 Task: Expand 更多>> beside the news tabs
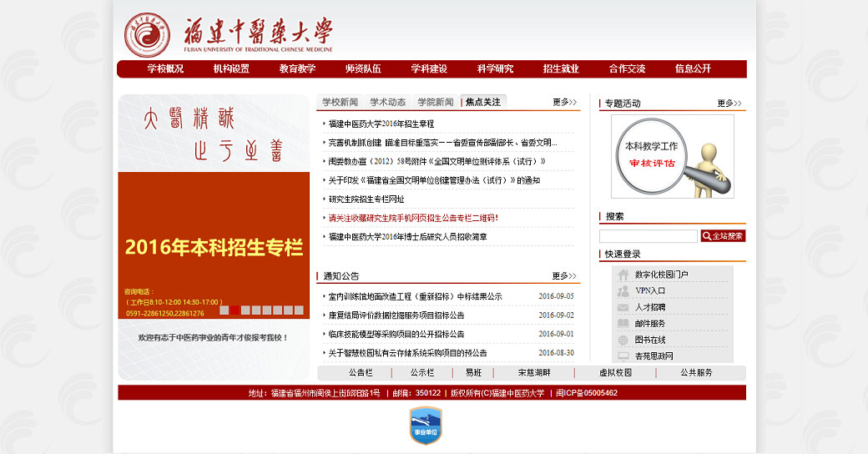(565, 102)
